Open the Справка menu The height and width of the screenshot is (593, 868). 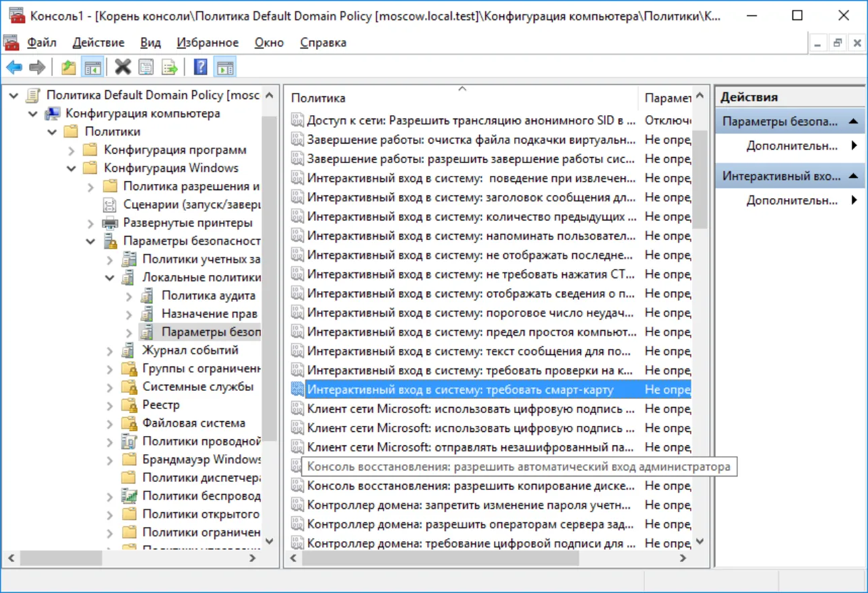[x=323, y=42]
